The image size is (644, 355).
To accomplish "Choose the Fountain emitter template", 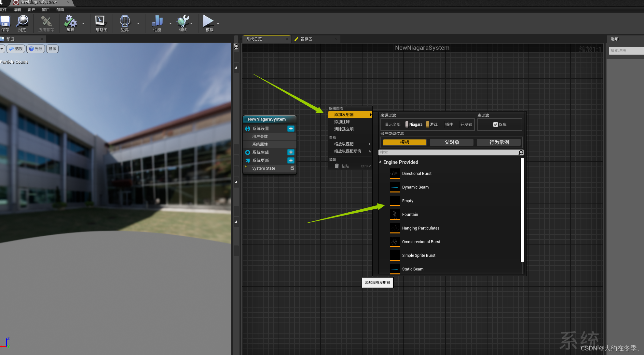I will click(x=410, y=215).
